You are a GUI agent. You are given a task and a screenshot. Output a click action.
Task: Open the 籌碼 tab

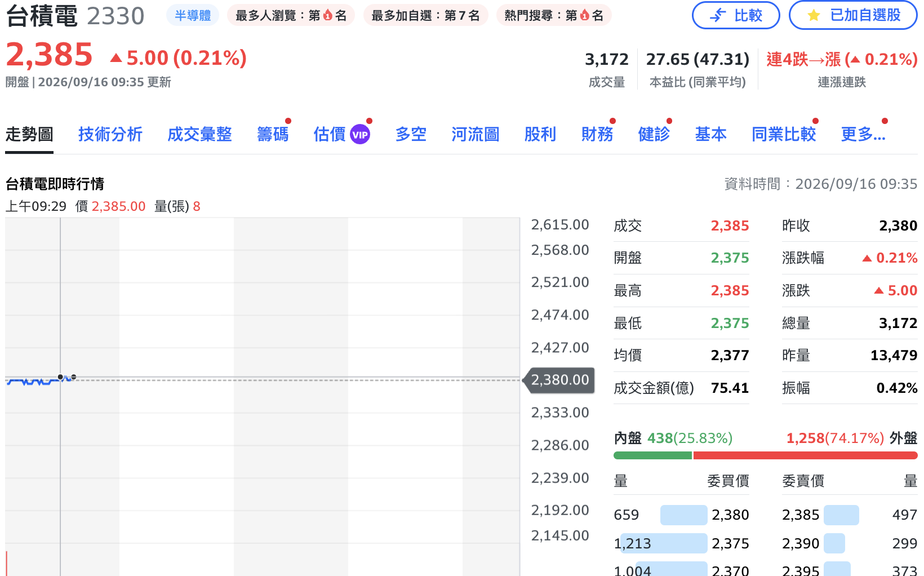pos(273,134)
